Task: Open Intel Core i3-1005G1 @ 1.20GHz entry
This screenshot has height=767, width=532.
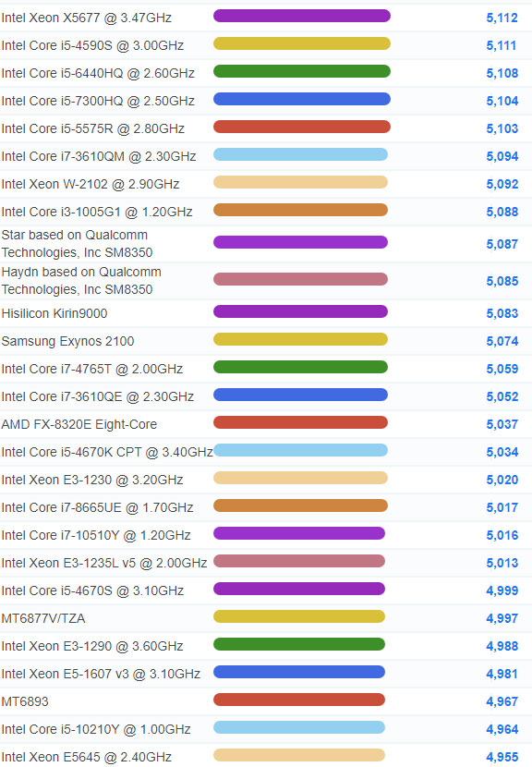Action: (97, 212)
